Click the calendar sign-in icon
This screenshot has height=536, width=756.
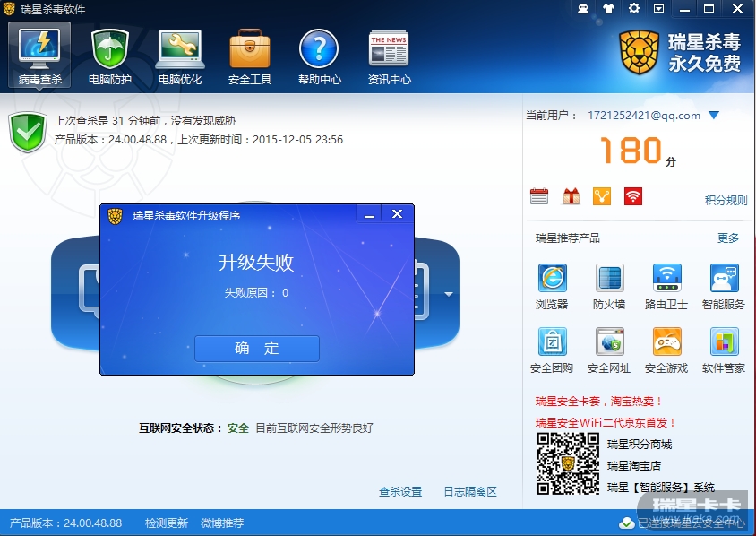(539, 196)
